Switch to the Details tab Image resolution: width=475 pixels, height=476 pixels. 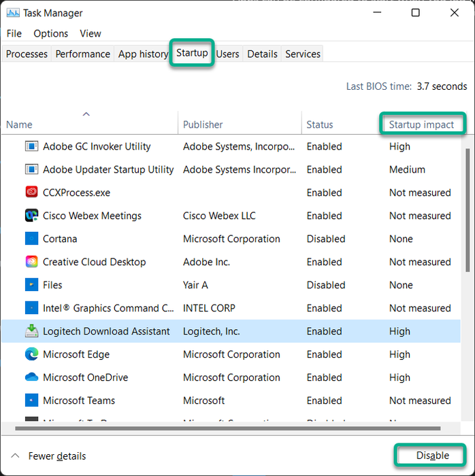tap(262, 54)
